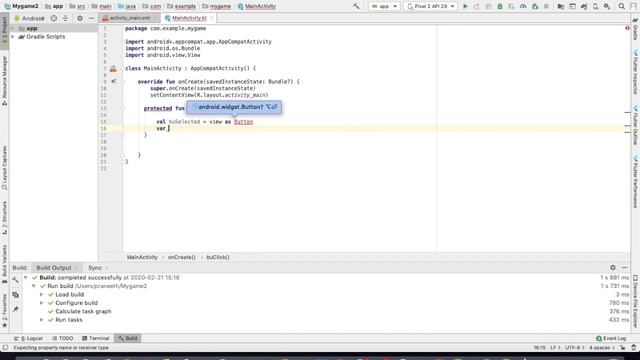Open SDK Manager icon in toolbar
This screenshot has height=360, width=640.
tap(607, 6)
